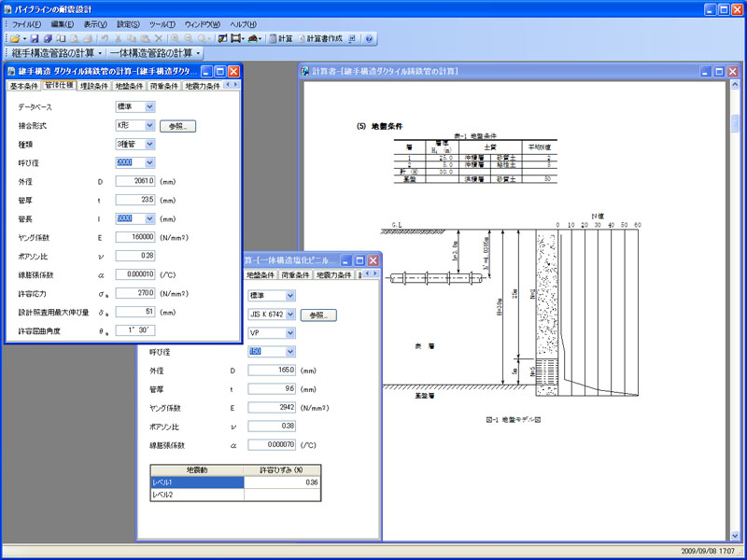Viewport: 747px width, 560px height.
Task: Save the project using the Save icon
Action: (35, 38)
